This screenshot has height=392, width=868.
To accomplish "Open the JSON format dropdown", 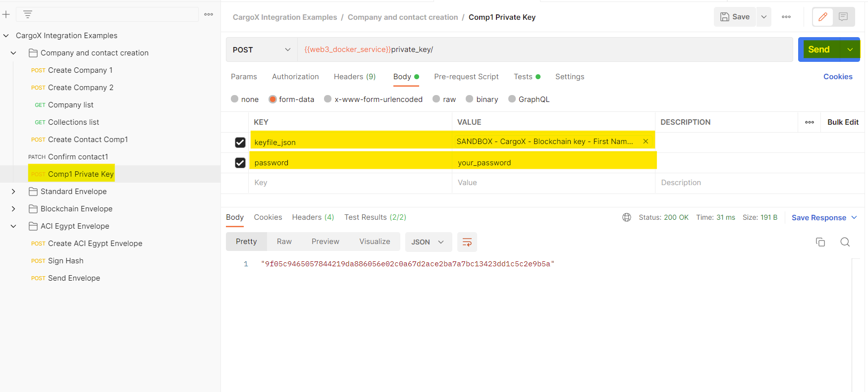I will pyautogui.click(x=429, y=242).
